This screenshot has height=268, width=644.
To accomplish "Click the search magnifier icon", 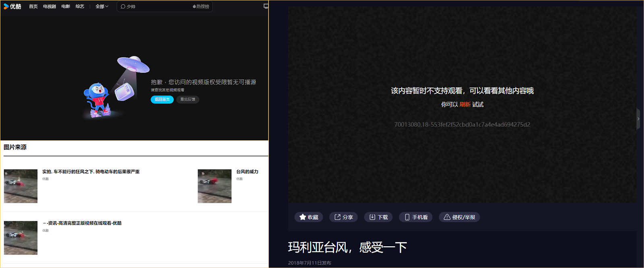I will click(123, 6).
